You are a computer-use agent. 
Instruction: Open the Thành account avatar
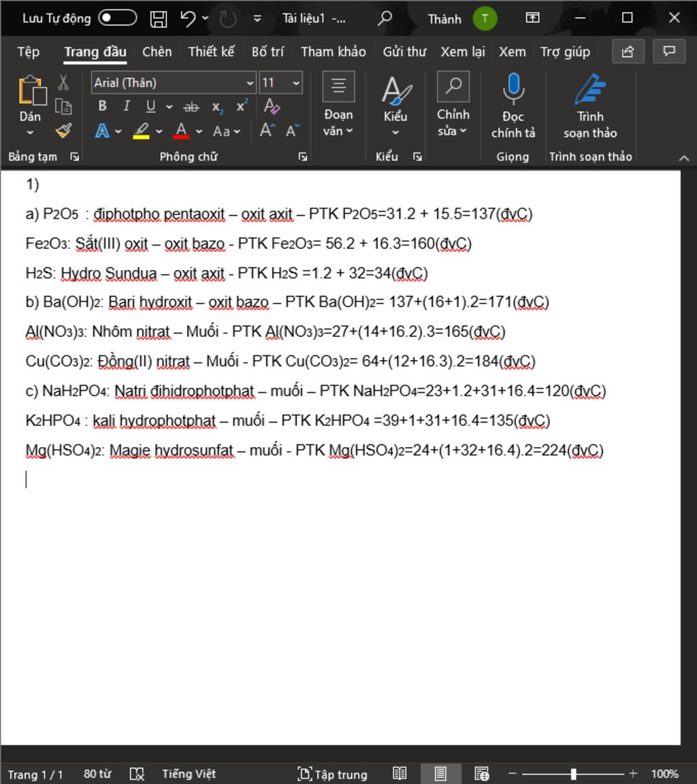tap(485, 18)
